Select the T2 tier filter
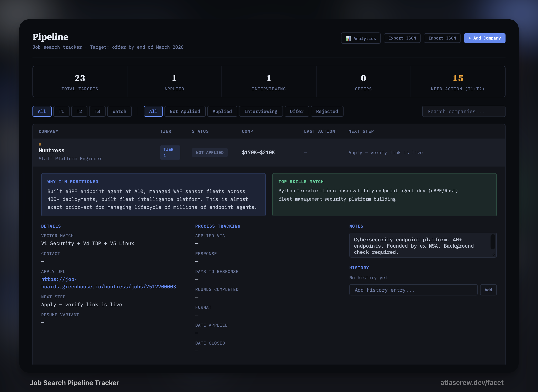The width and height of the screenshot is (538, 392). pos(79,111)
